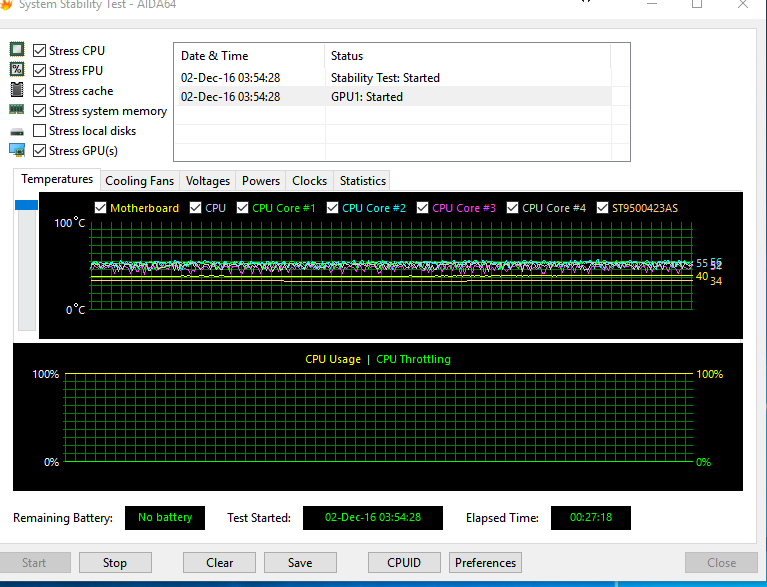Open the Statistics tab
Image resolution: width=767 pixels, height=587 pixels.
[x=362, y=181]
